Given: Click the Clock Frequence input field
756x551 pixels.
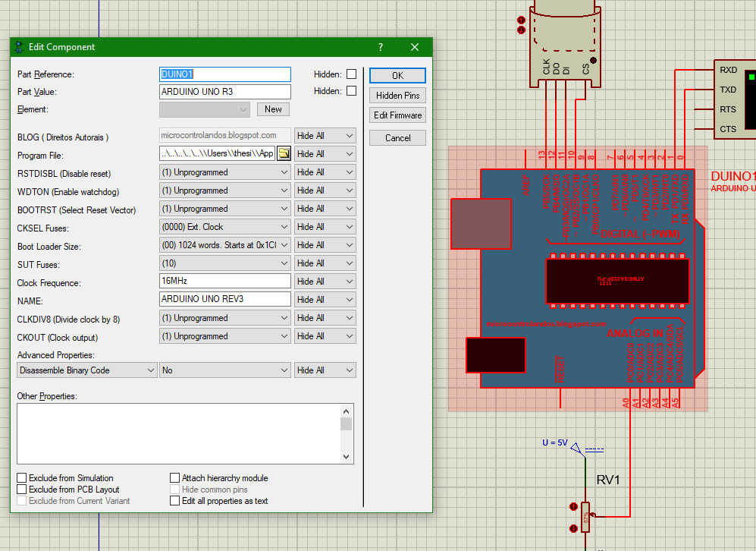Looking at the screenshot, I should [225, 281].
